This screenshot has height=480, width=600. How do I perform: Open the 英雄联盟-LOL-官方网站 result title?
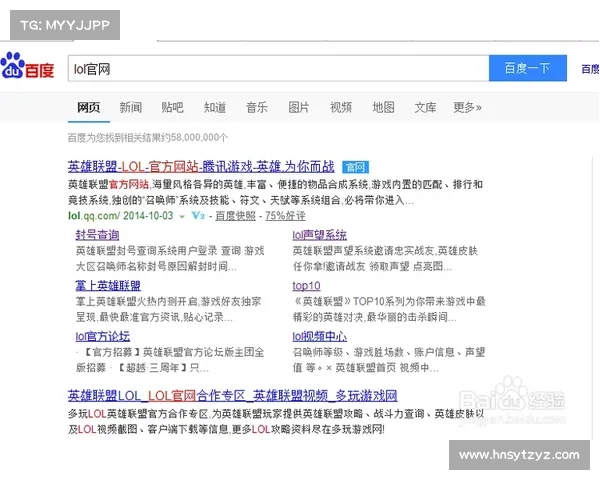tap(201, 167)
